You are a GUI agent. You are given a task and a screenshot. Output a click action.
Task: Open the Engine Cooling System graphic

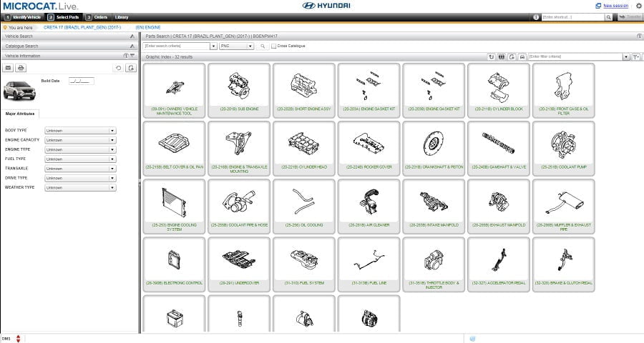point(174,207)
